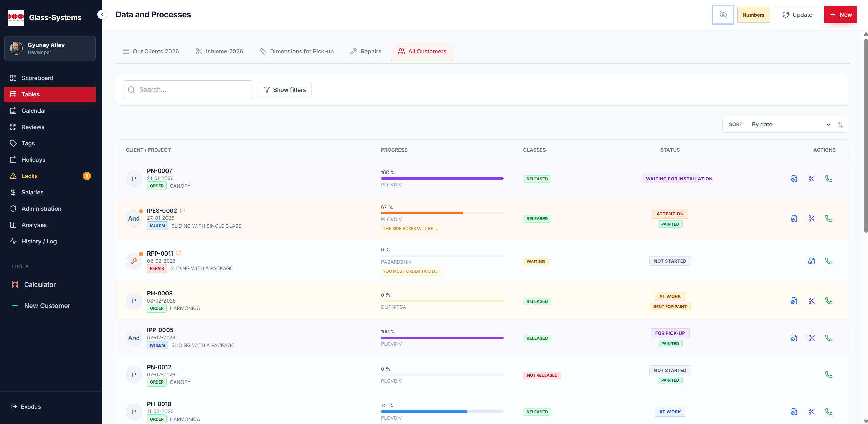Open the comment bubble next to IPES-0002
Viewport: 868px width, 424px height.
coord(183,210)
